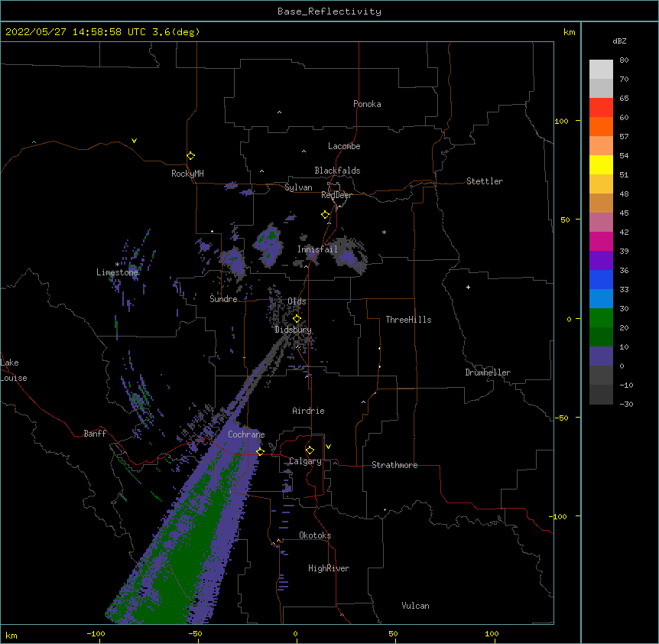The height and width of the screenshot is (644, 659).
Task: Click the ThreeHills label
Action: tap(408, 320)
